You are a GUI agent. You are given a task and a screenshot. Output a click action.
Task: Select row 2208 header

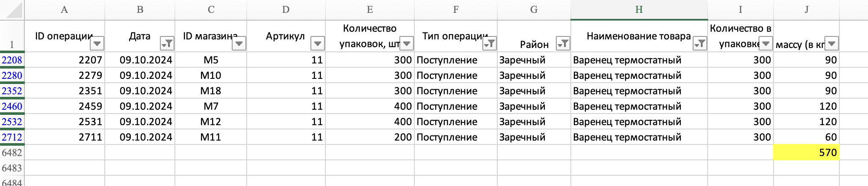tap(12, 60)
